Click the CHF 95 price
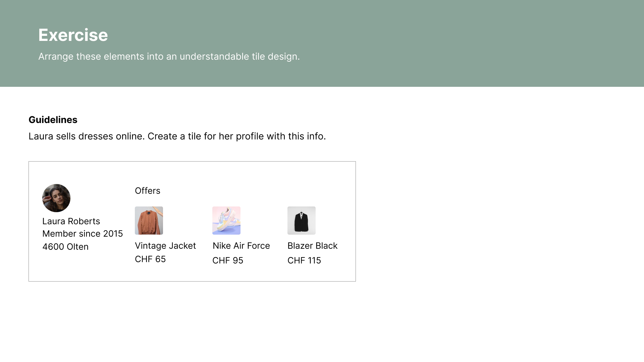Screen dimensions: 644x362 [x=228, y=260]
